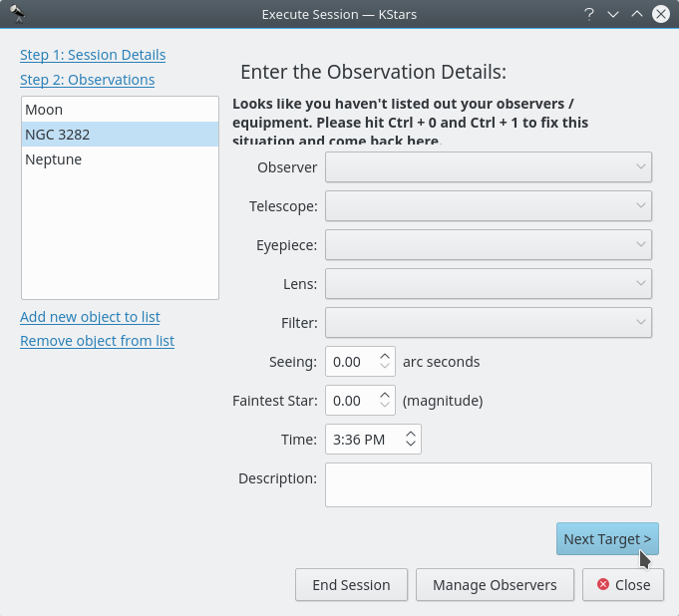The width and height of the screenshot is (679, 616).
Task: Decrease Faintest Star magnitude with down arrow
Action: pyautogui.click(x=386, y=407)
